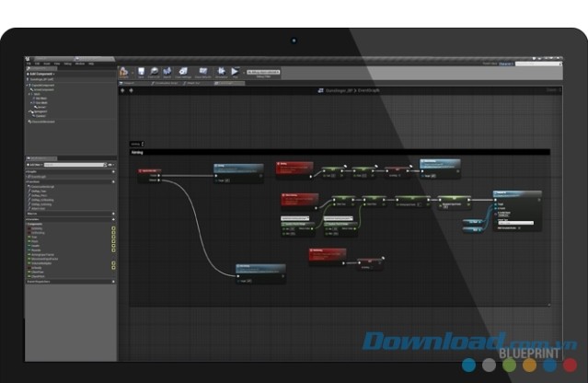Click the Find in Content Browser icon
The height and width of the screenshot is (383, 588).
[x=154, y=71]
